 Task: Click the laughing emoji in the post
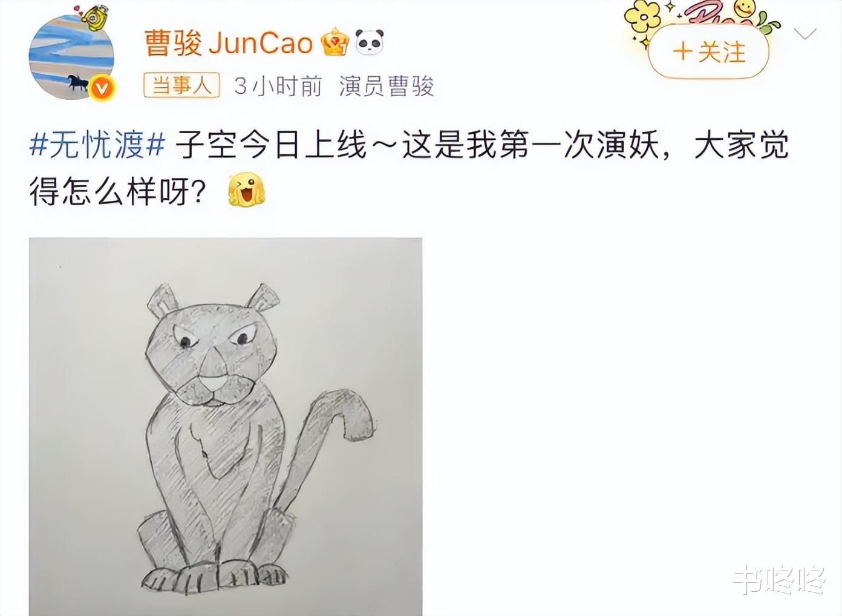click(246, 189)
